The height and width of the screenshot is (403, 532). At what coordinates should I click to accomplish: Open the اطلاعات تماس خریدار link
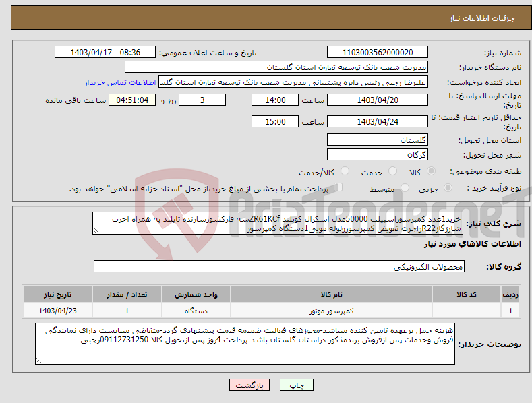pyautogui.click(x=120, y=82)
